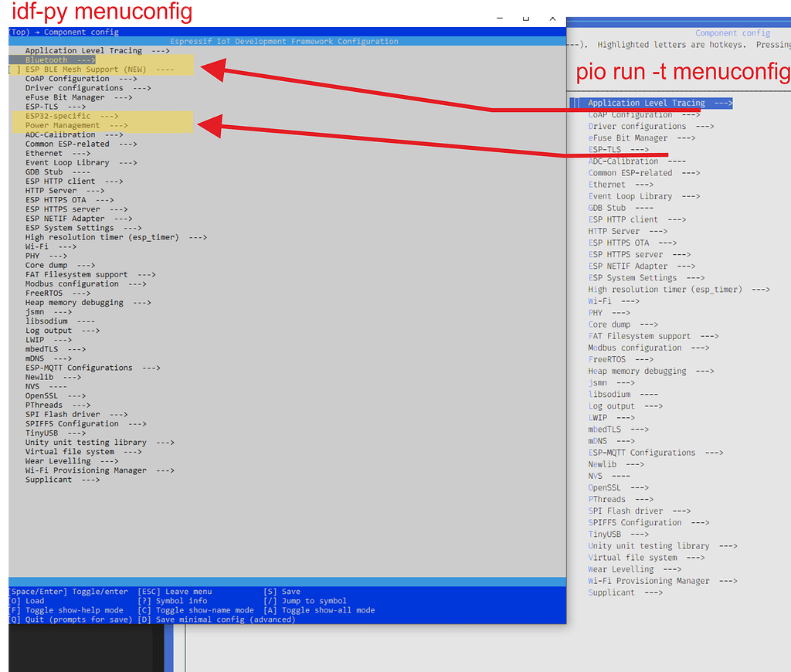
Task: Click the (Top) breadcrumb in left window
Action: [x=19, y=32]
